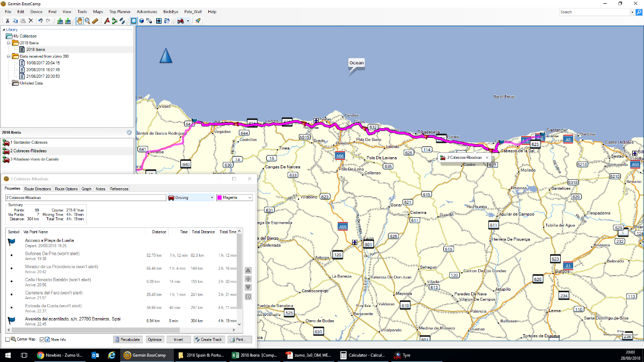
Task: Move via point down with down-arrow button
Action: [248, 288]
